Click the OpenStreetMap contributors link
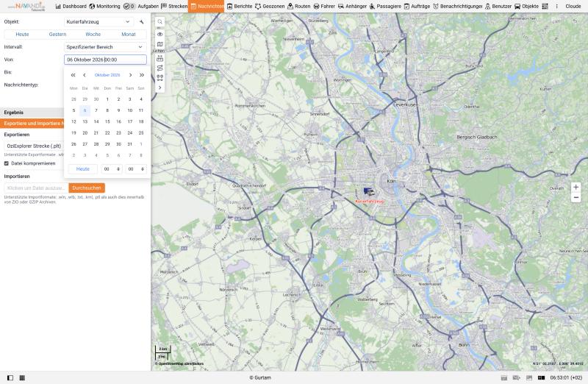This screenshot has width=588, height=384. [x=179, y=363]
